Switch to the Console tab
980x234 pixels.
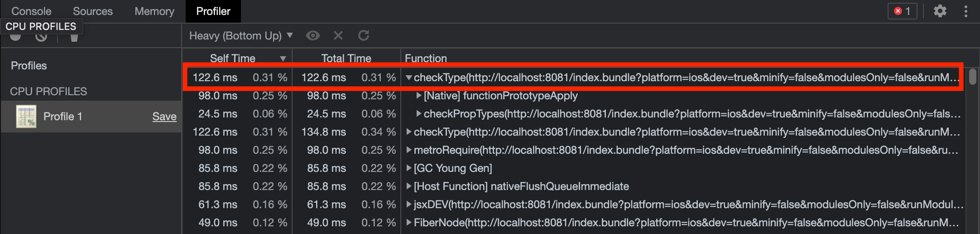(31, 11)
